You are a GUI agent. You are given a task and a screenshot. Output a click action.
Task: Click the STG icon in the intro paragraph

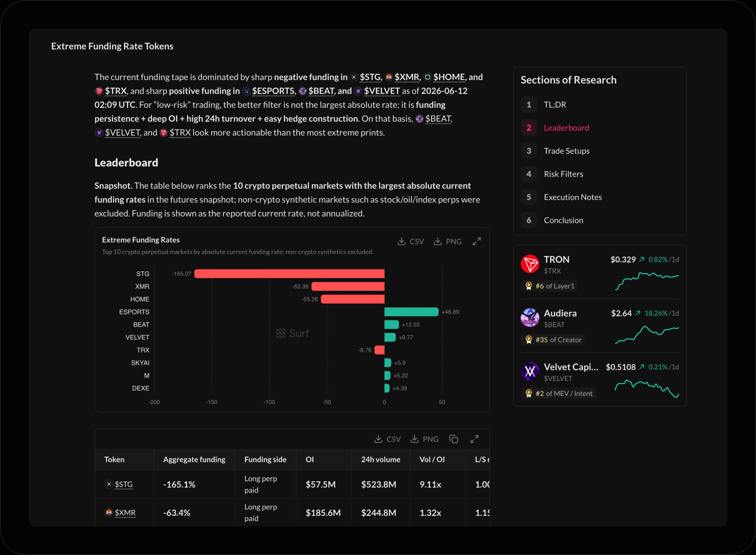point(354,77)
